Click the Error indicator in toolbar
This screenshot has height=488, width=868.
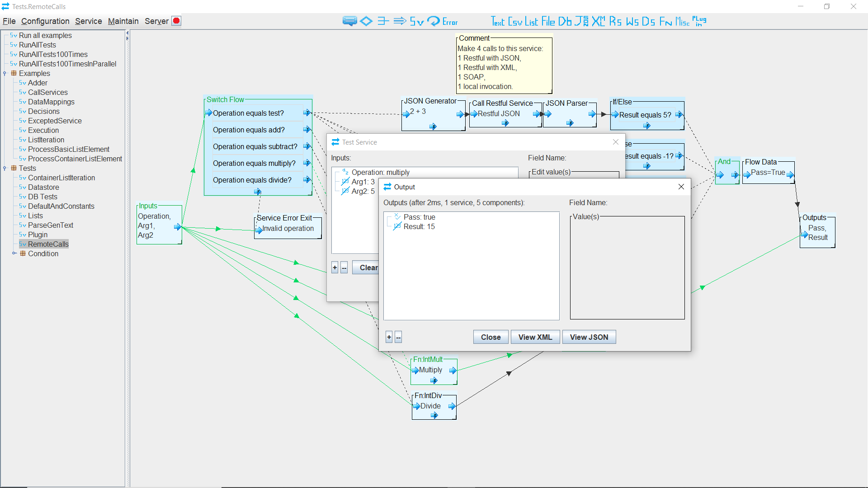pyautogui.click(x=450, y=21)
